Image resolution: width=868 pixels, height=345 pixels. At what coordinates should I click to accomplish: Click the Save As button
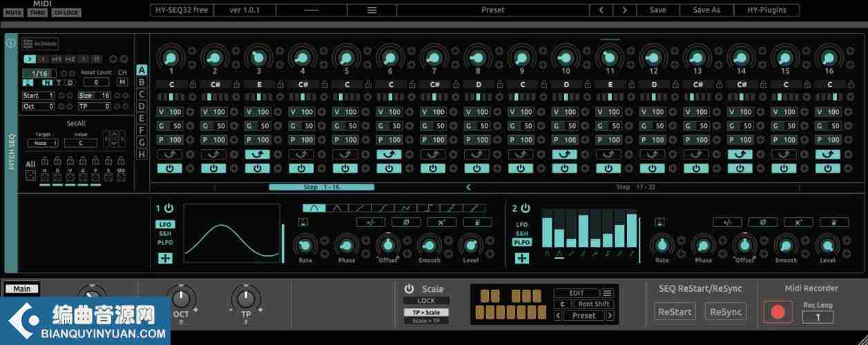(706, 10)
